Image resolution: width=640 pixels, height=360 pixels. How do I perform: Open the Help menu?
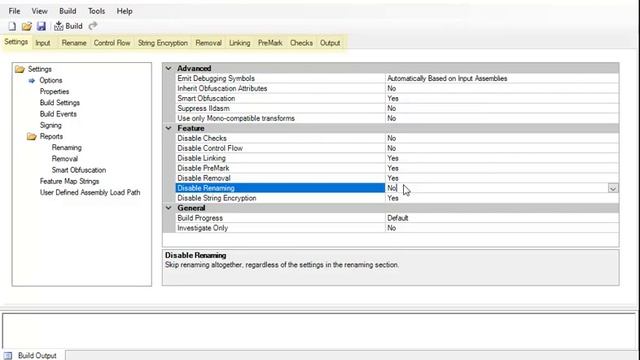coord(124,11)
